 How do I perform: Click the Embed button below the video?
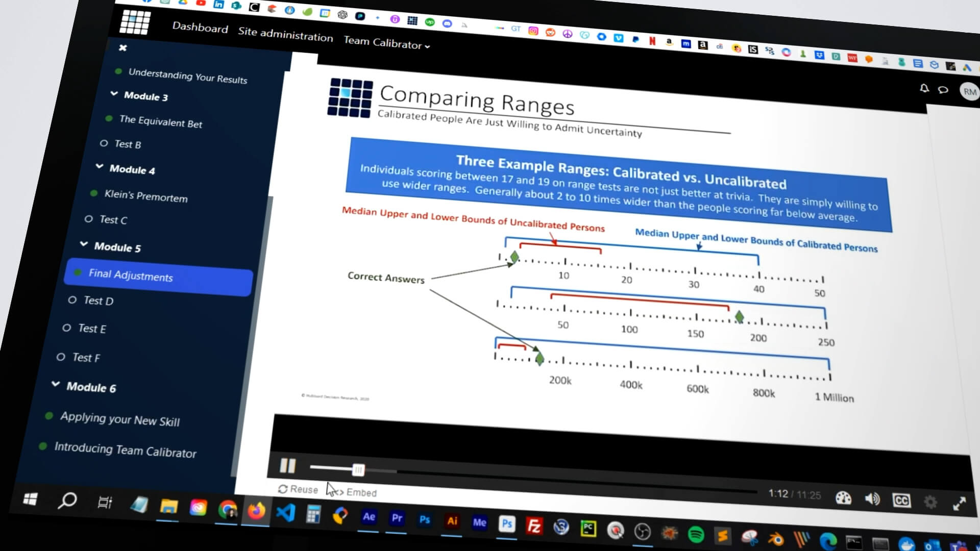tap(356, 492)
